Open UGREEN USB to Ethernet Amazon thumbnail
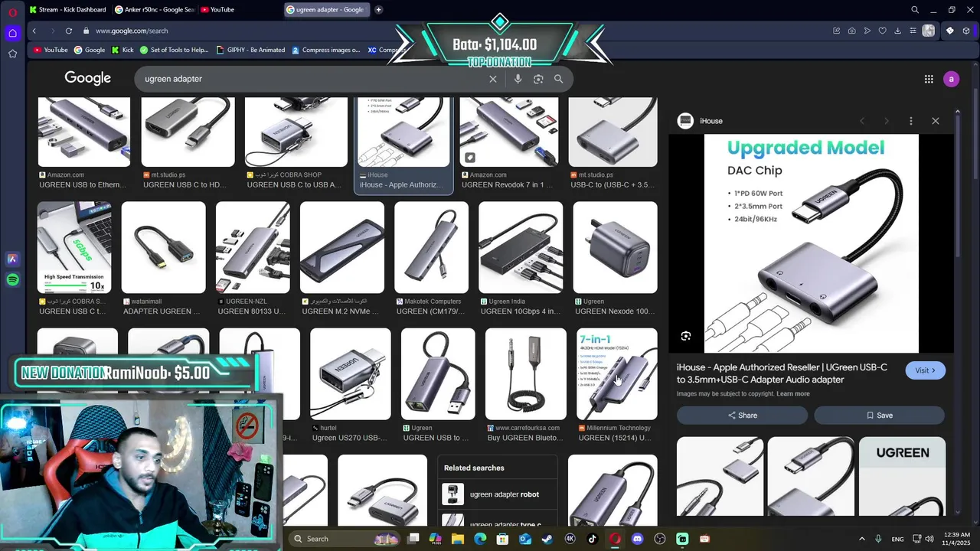 (x=84, y=132)
